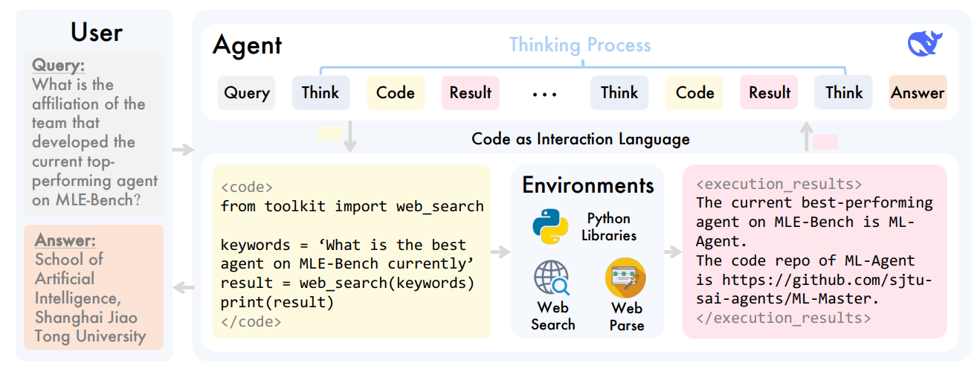The image size is (980, 369).
Task: Click the first yellow Code step box
Action: coord(395,93)
